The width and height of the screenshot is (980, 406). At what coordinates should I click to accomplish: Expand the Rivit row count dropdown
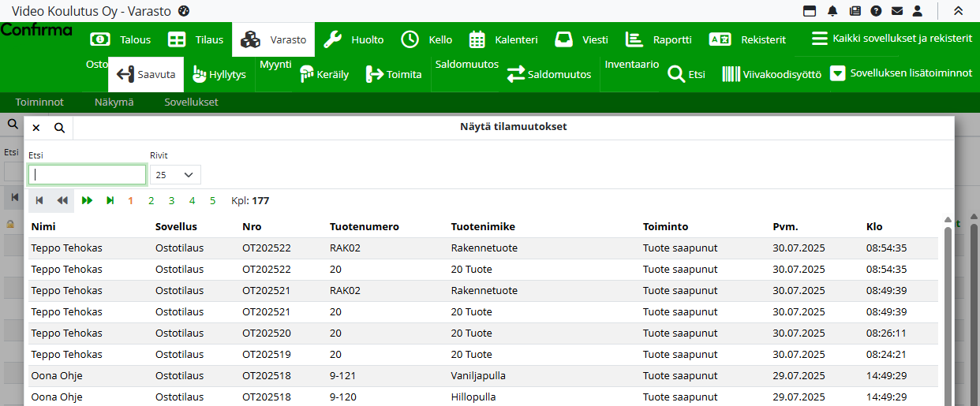(x=175, y=174)
